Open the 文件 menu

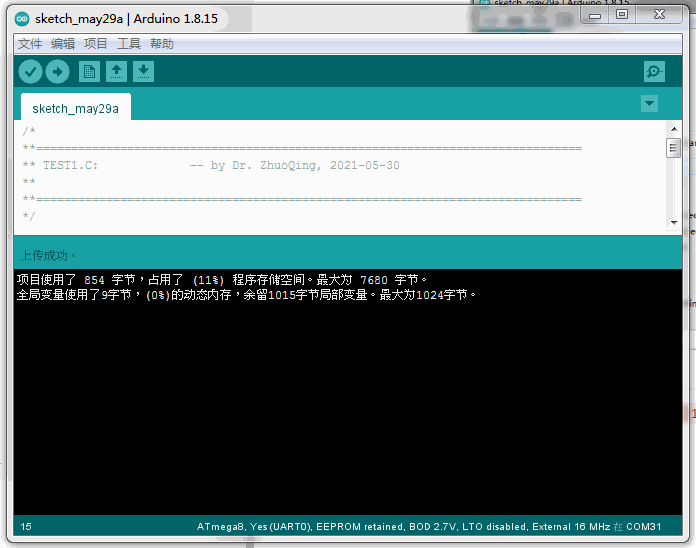(x=30, y=43)
